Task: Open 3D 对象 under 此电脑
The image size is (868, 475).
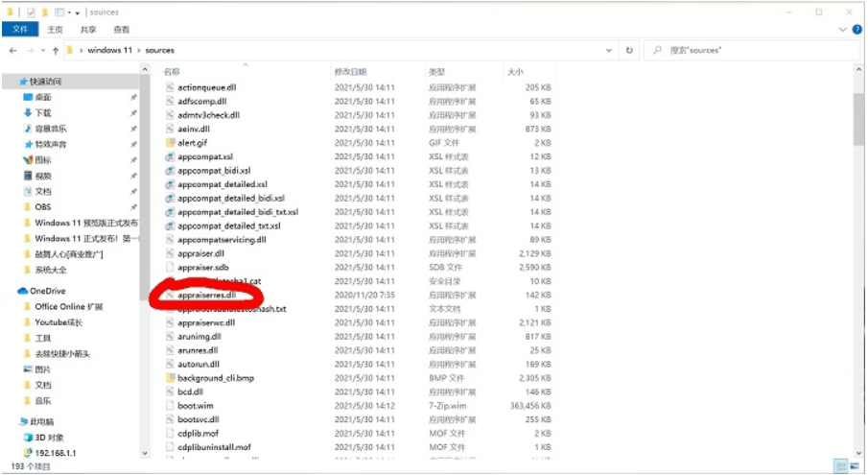Action: tap(50, 438)
